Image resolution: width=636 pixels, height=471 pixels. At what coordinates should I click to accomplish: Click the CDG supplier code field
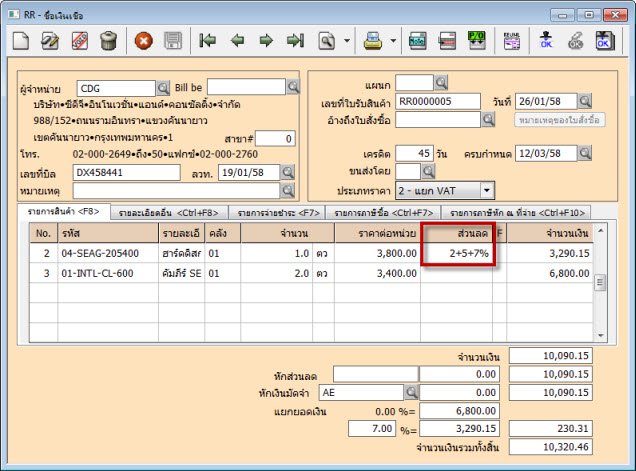[x=116, y=88]
